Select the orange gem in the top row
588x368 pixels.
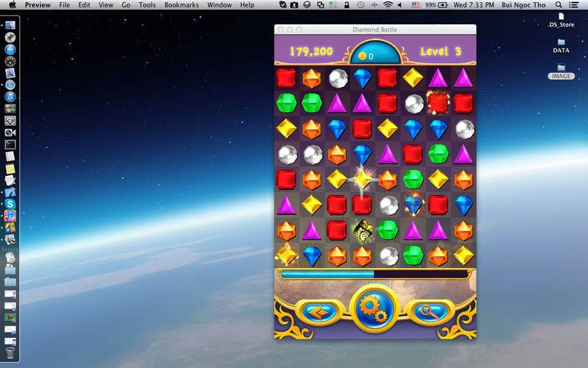click(312, 78)
